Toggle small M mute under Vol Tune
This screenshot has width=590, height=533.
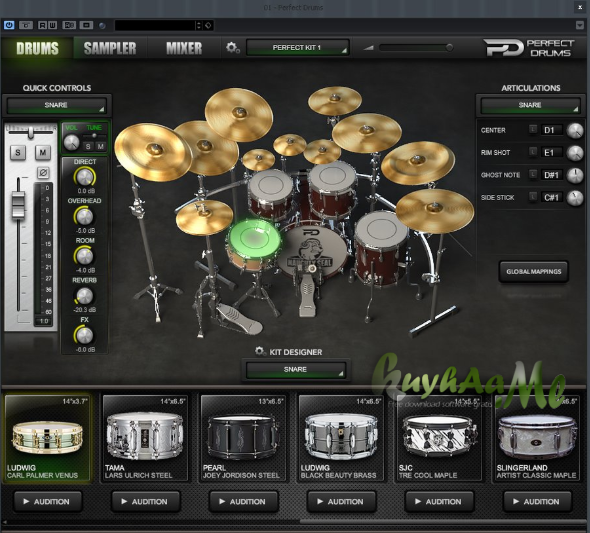pyautogui.click(x=100, y=146)
